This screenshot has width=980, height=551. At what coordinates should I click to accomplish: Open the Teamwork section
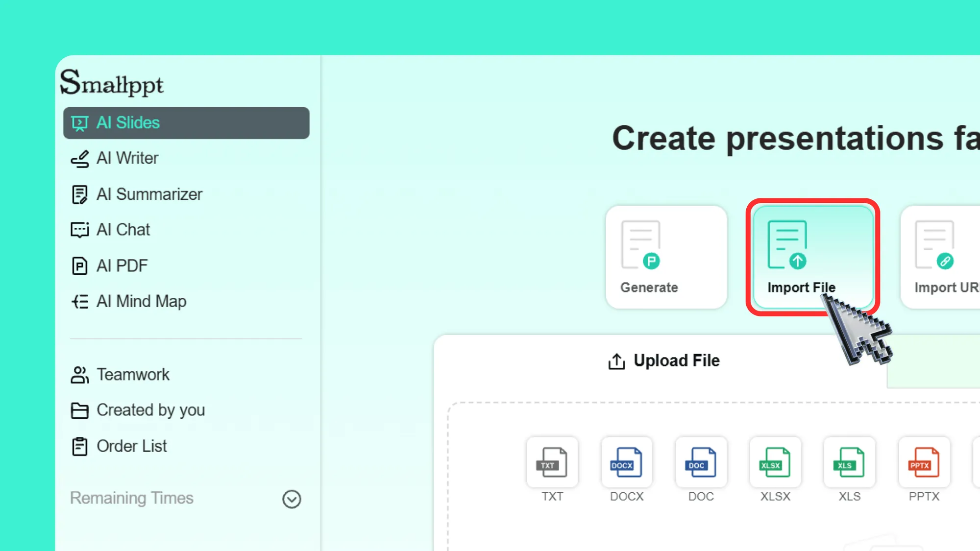pos(133,374)
